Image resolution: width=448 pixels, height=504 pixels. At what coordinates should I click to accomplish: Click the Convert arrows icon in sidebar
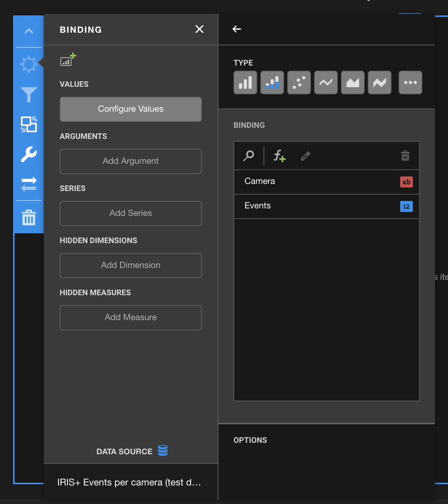click(x=29, y=184)
